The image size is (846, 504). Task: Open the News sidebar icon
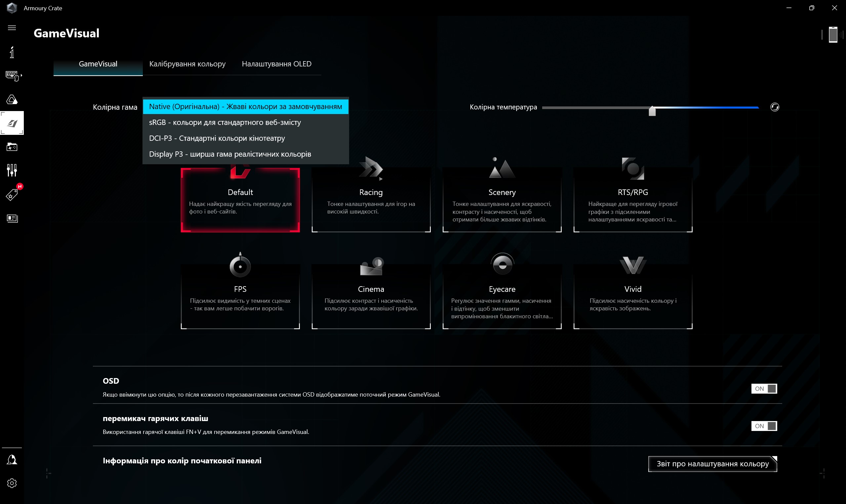pos(12,218)
